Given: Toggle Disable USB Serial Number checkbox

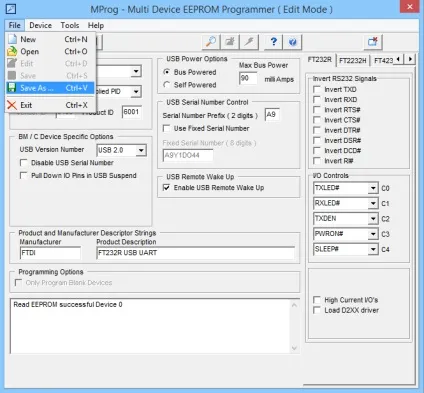Looking at the screenshot, I should (x=23, y=163).
